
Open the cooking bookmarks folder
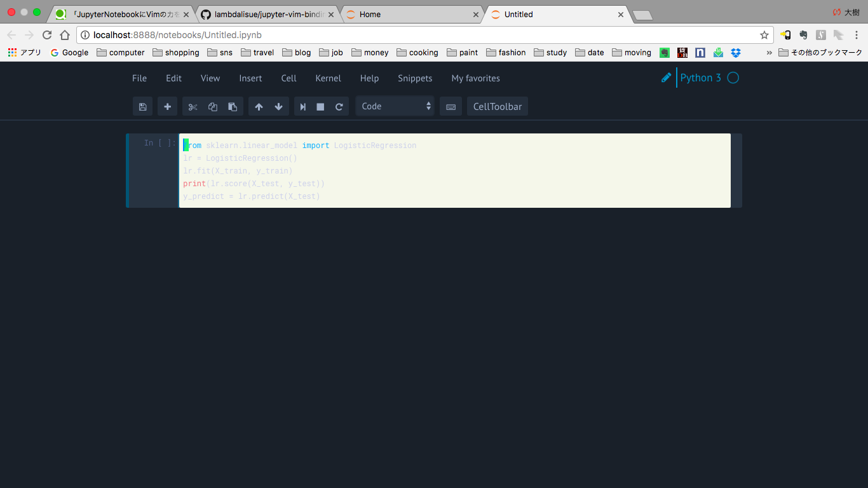tap(417, 53)
